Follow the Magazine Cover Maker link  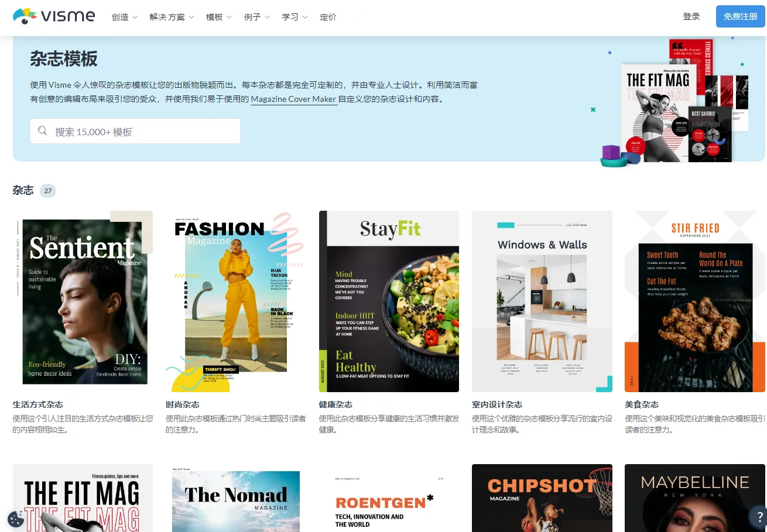[x=294, y=99]
